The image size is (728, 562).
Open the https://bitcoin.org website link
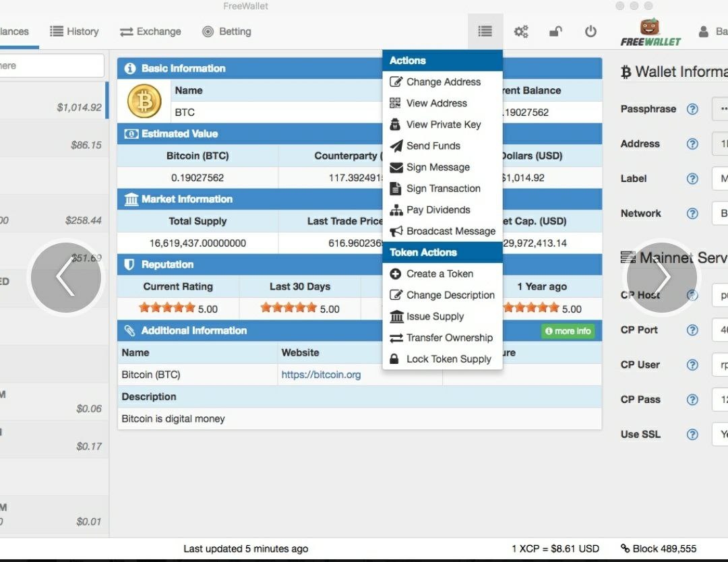tap(321, 375)
